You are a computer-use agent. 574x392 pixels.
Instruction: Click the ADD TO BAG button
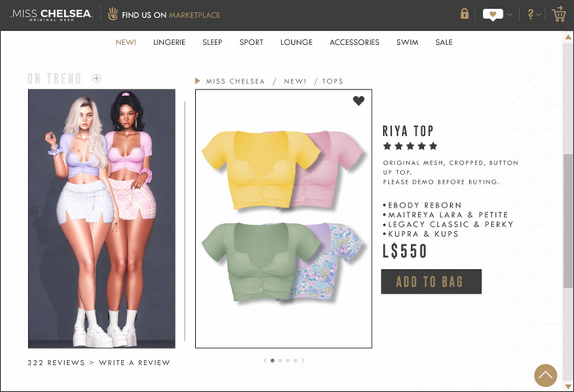[x=431, y=281]
